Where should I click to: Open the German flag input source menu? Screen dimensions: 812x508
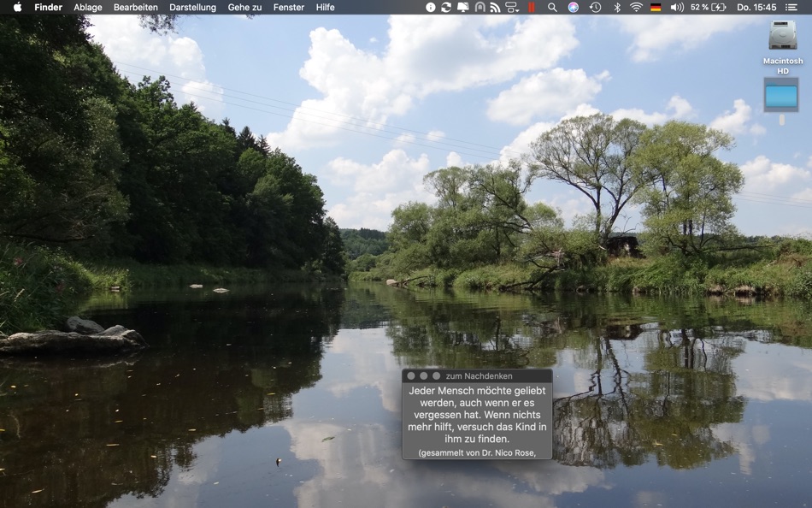(x=656, y=7)
